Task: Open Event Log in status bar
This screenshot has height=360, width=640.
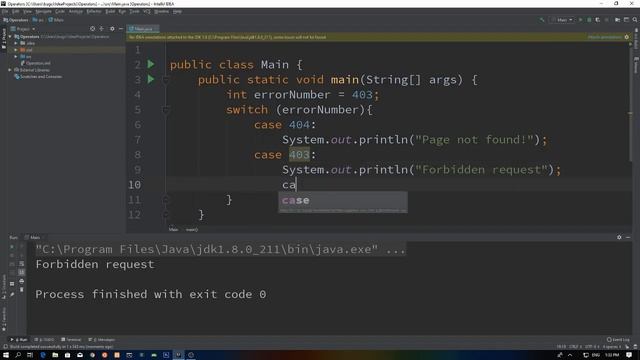Action: point(618,340)
